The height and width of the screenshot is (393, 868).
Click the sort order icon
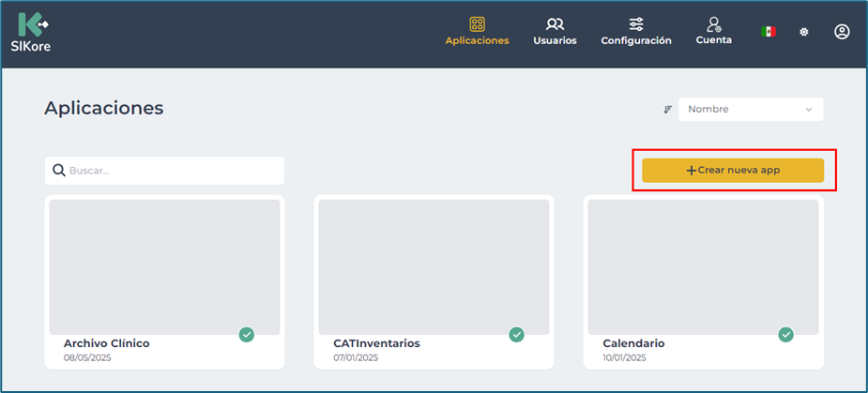point(668,110)
